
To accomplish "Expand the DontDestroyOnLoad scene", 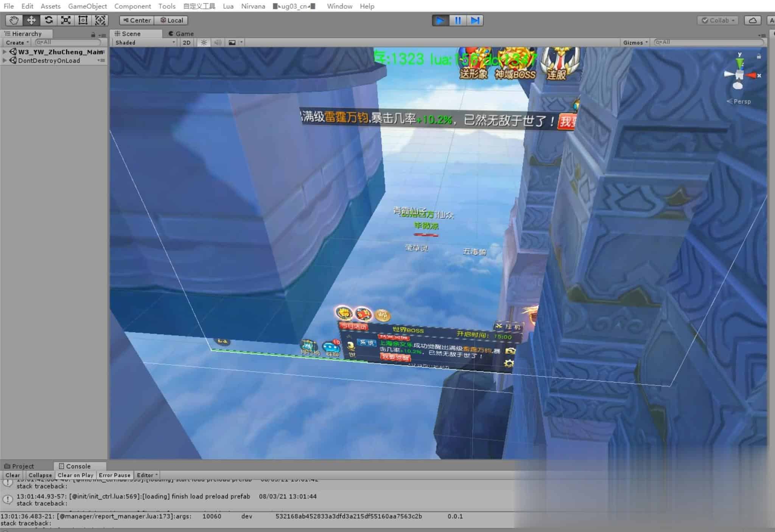I will (5, 60).
